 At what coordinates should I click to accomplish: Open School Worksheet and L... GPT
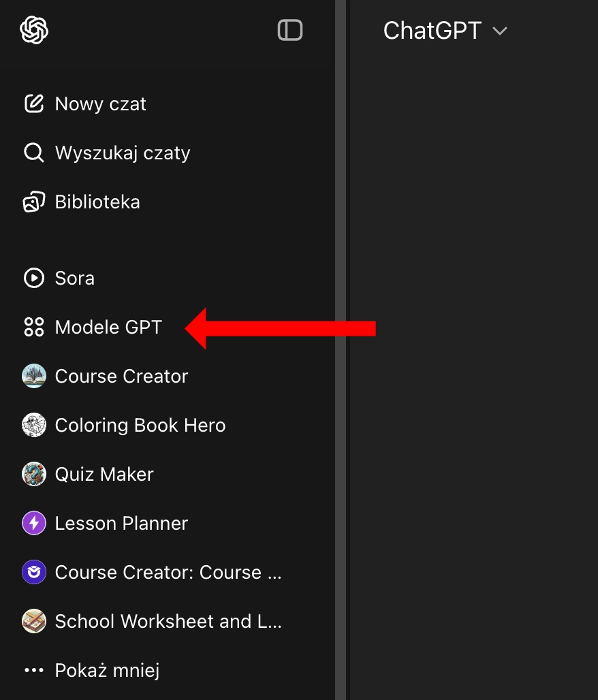coord(168,621)
